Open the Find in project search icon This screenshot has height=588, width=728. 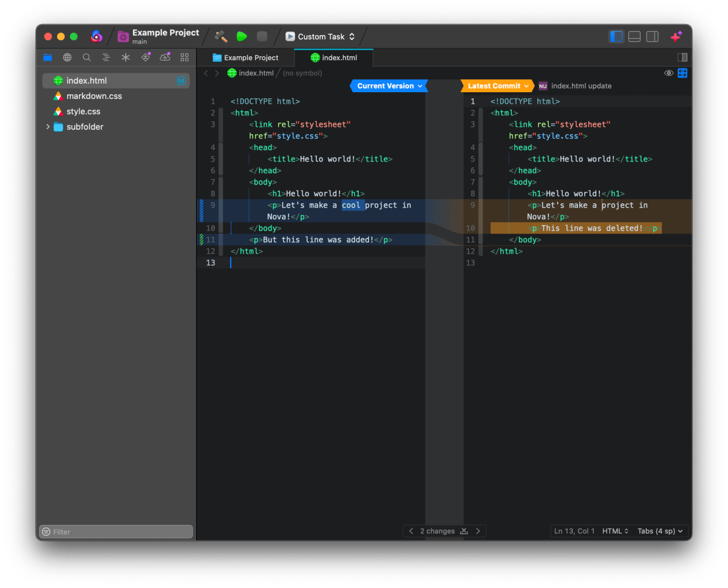87,58
